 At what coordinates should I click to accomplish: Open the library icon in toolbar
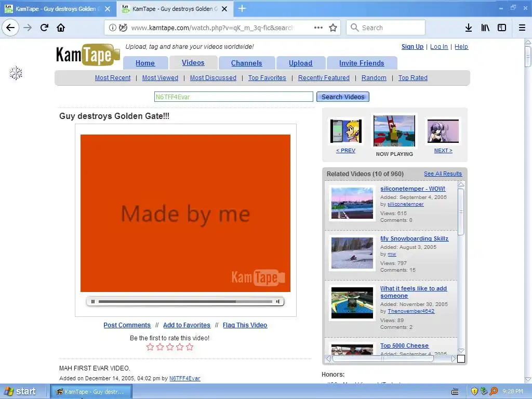pyautogui.click(x=485, y=28)
